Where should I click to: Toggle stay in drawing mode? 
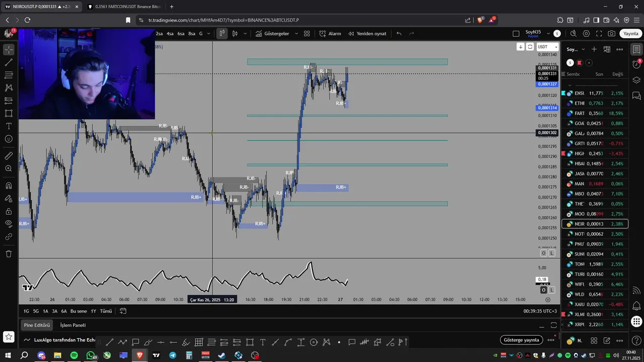tap(9, 198)
